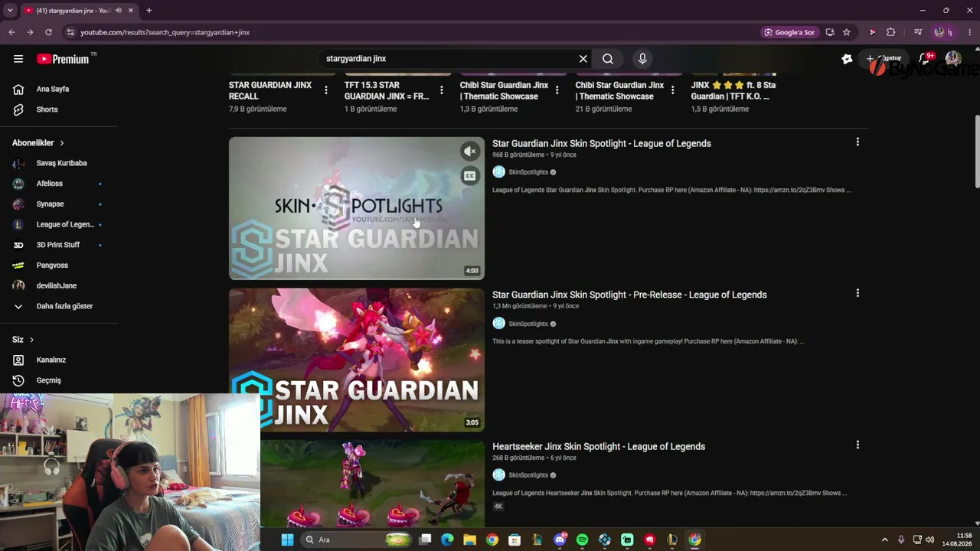Click the browser address bar URL
Screen dimensions: 980x551
click(x=165, y=32)
